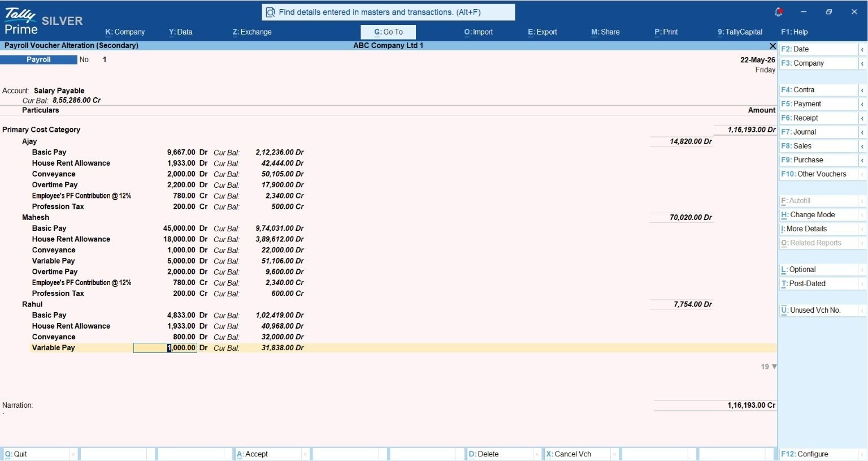Click H: Change Mode
This screenshot has width=868, height=461.
coord(819,215)
